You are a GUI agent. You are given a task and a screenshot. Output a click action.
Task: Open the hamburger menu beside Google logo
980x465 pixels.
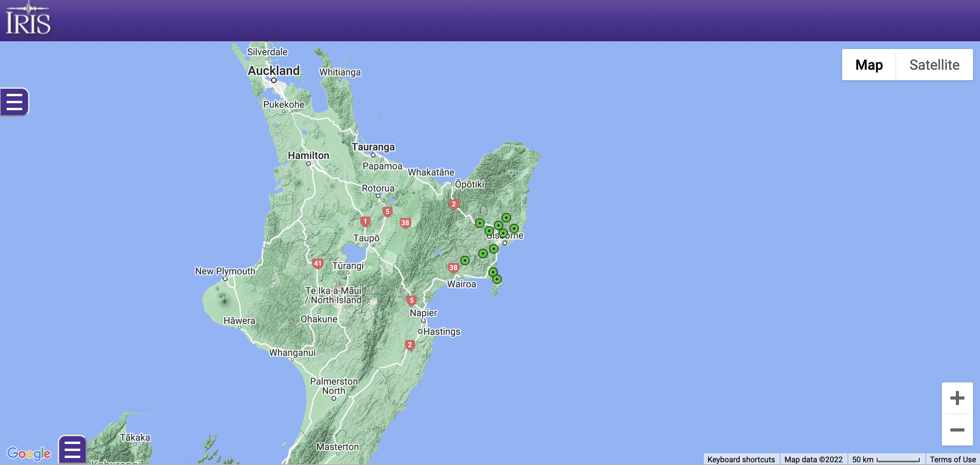pos(72,450)
